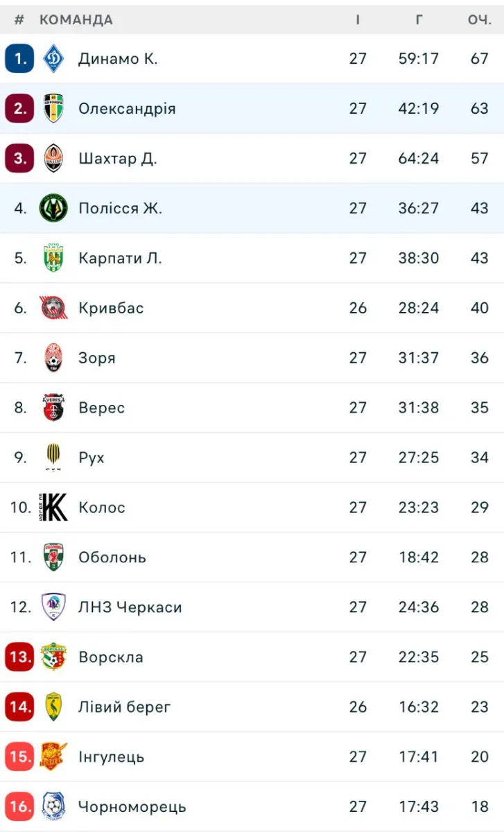This screenshot has height=832, width=504.
Task: Click the Шахтар Д. team logo
Action: [x=53, y=158]
